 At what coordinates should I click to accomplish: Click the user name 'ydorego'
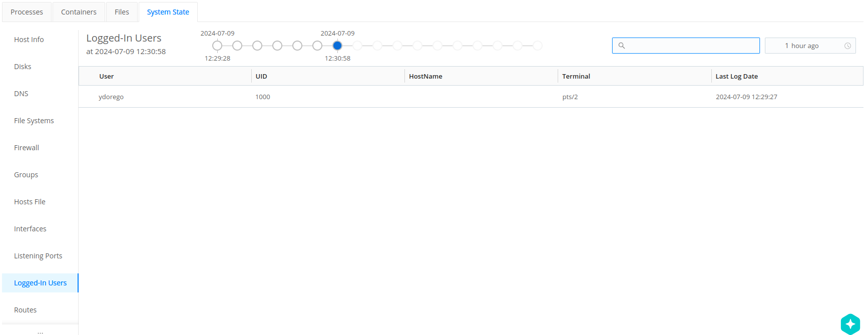point(111,97)
